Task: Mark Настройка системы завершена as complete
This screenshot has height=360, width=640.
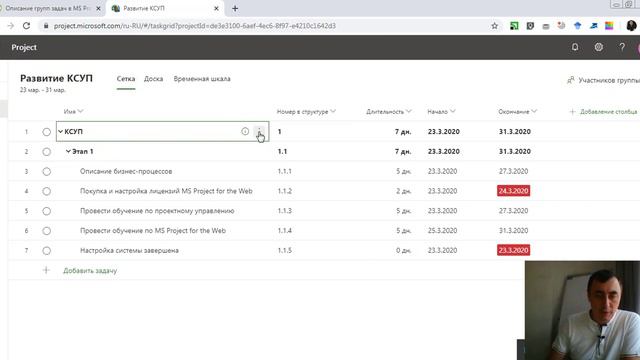Action: 47,251
